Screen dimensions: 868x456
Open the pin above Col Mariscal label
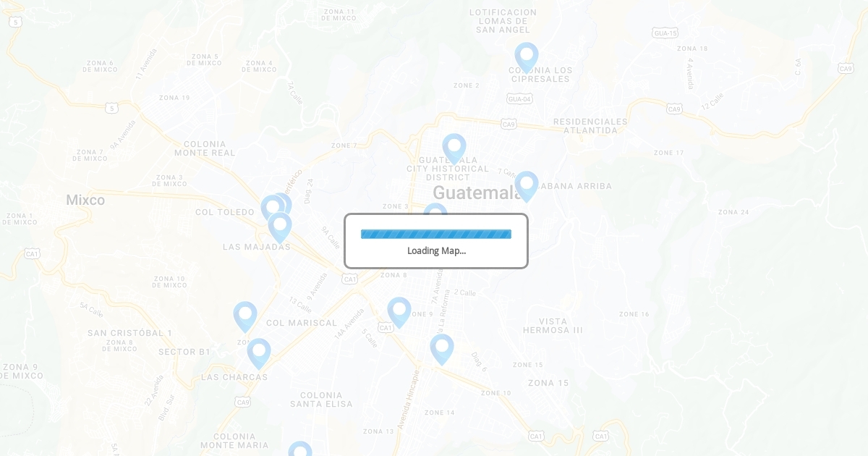pyautogui.click(x=245, y=316)
